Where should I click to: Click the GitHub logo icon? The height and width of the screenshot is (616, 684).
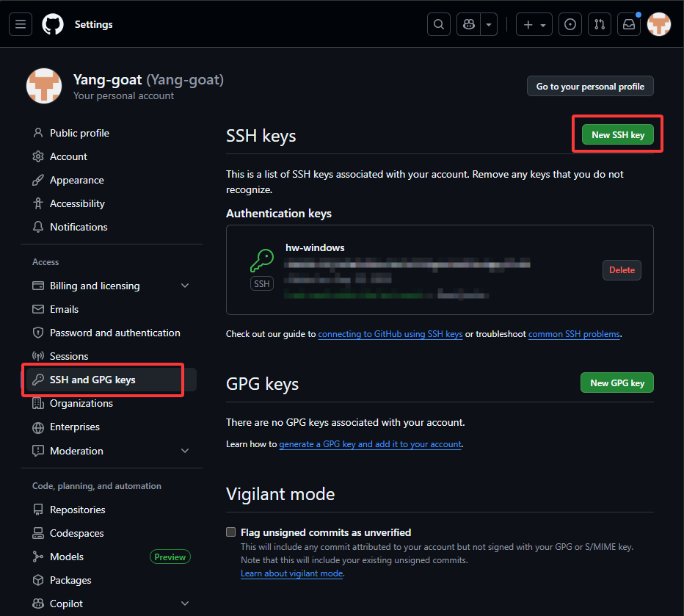point(53,24)
